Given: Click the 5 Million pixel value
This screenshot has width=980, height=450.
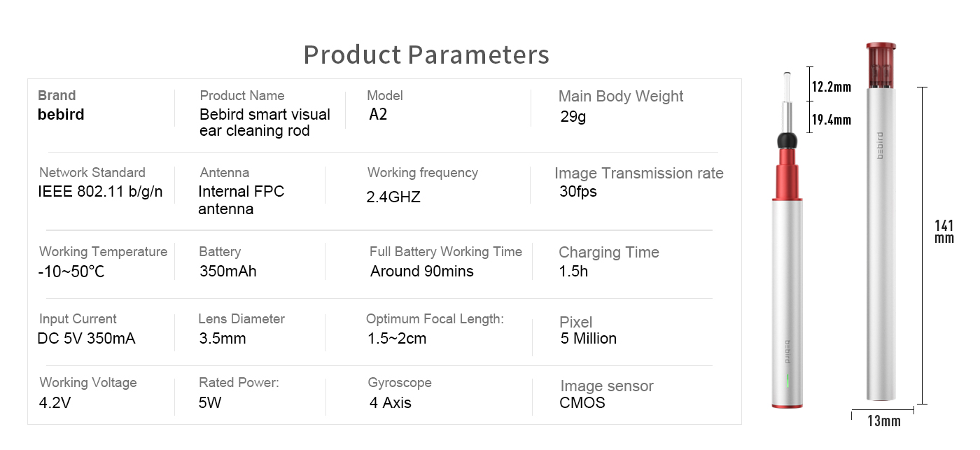Looking at the screenshot, I should (589, 339).
